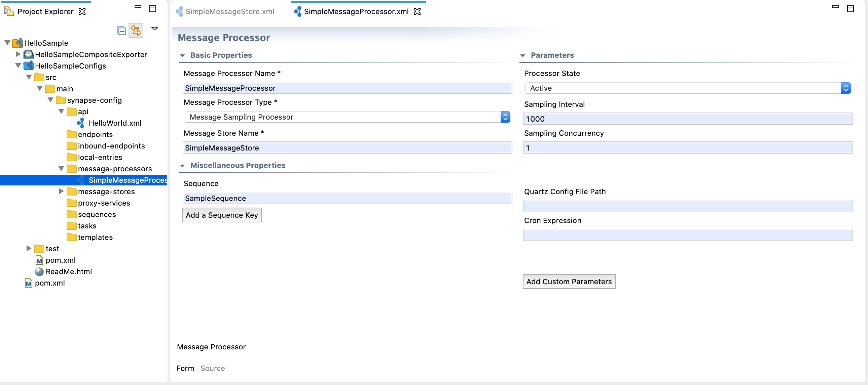Image resolution: width=868 pixels, height=385 pixels.
Task: Click the HelloSampleCompositeExporter project icon
Action: pyautogui.click(x=29, y=54)
